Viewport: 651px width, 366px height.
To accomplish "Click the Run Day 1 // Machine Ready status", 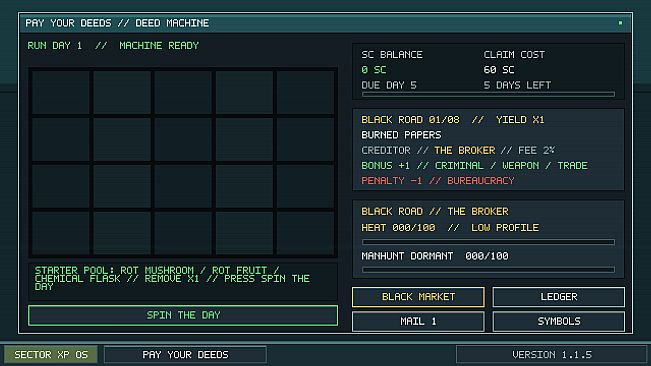I will coord(113,46).
